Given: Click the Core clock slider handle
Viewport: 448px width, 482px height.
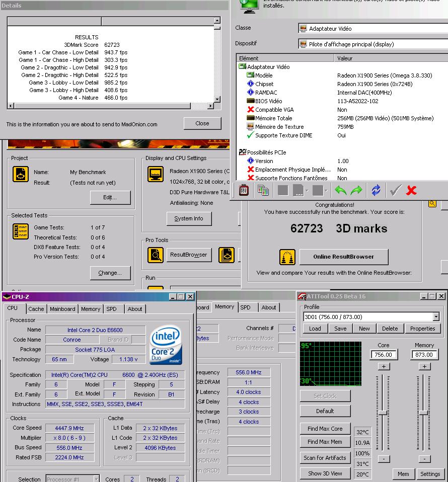Looking at the screenshot, I should pos(383,413).
